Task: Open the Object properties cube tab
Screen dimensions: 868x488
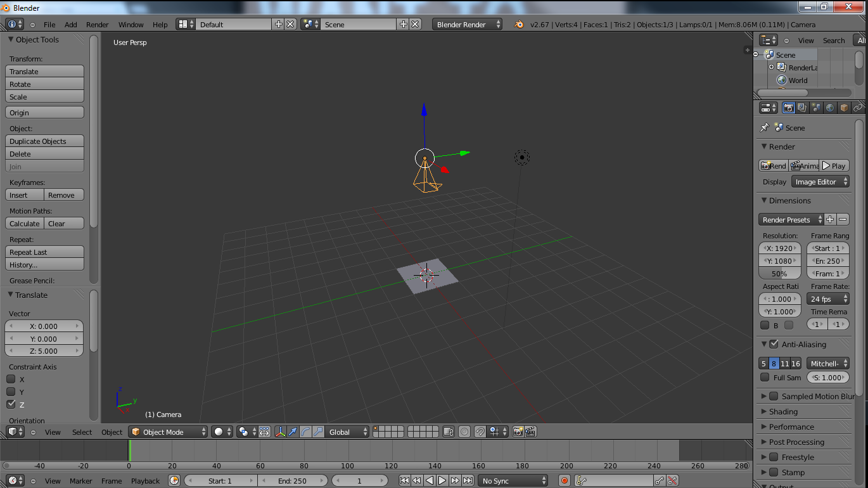Action: (844, 108)
